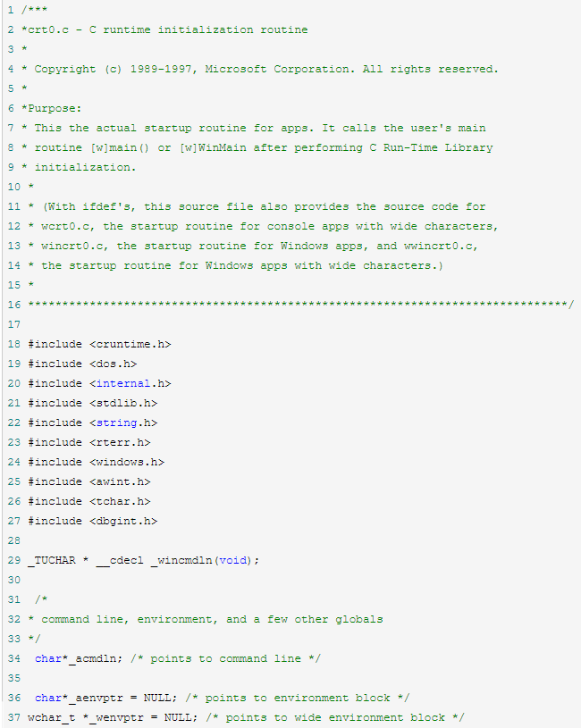Click the '#include <awint.h>' line
581x728 pixels.
click(89, 482)
